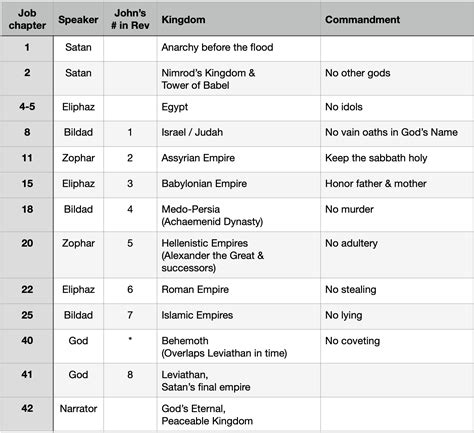Select the Egypt kingdom cell
This screenshot has width=474, height=433.
[x=239, y=108]
